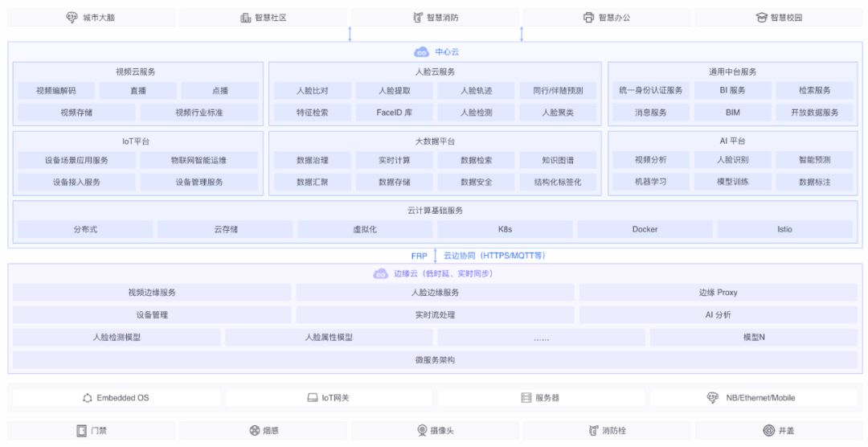Screen dimensions: 868x447
Task: Click the 烟感 smoke sensor icon
Action: click(x=254, y=430)
